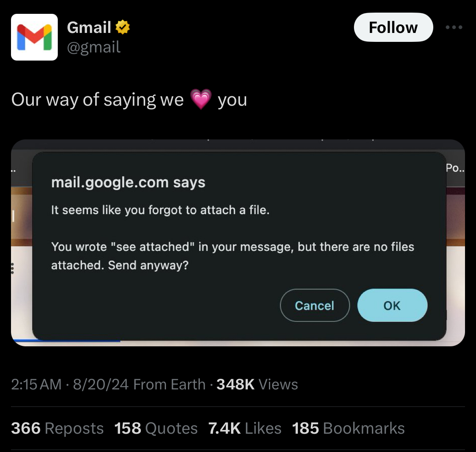Open the 2:15 AM timestamp link
This screenshot has width=476, height=452.
point(36,384)
